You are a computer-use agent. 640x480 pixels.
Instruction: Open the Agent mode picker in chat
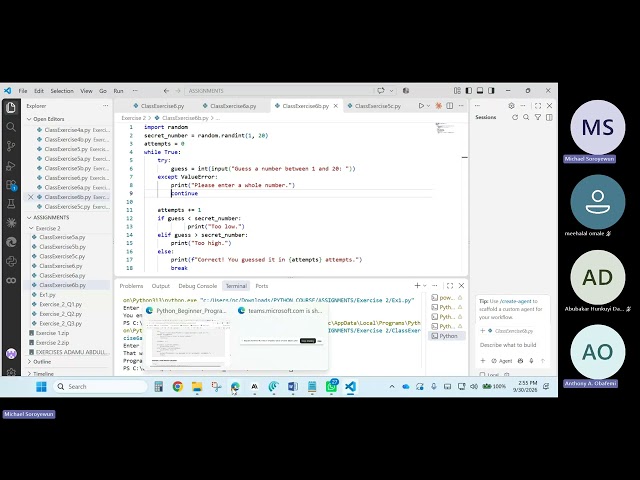click(x=502, y=361)
